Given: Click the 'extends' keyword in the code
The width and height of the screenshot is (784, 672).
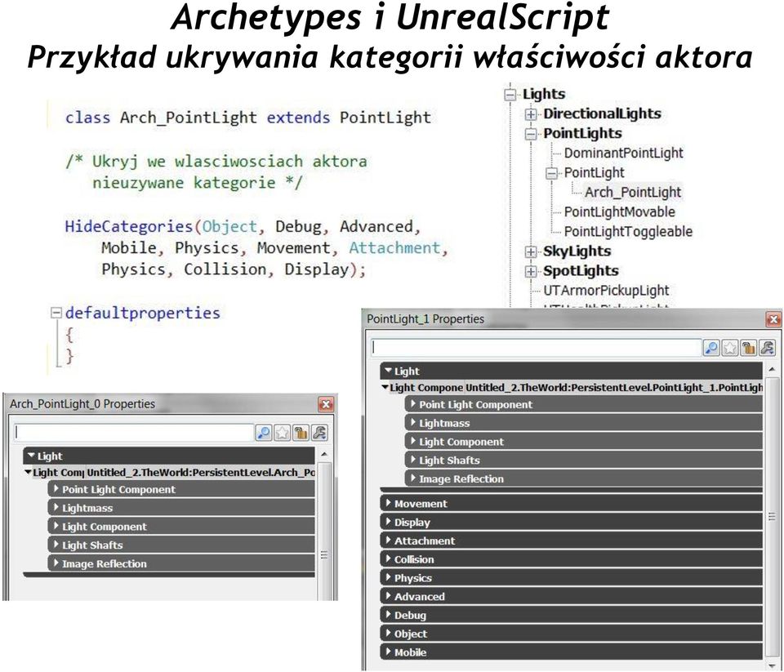Looking at the screenshot, I should (298, 118).
